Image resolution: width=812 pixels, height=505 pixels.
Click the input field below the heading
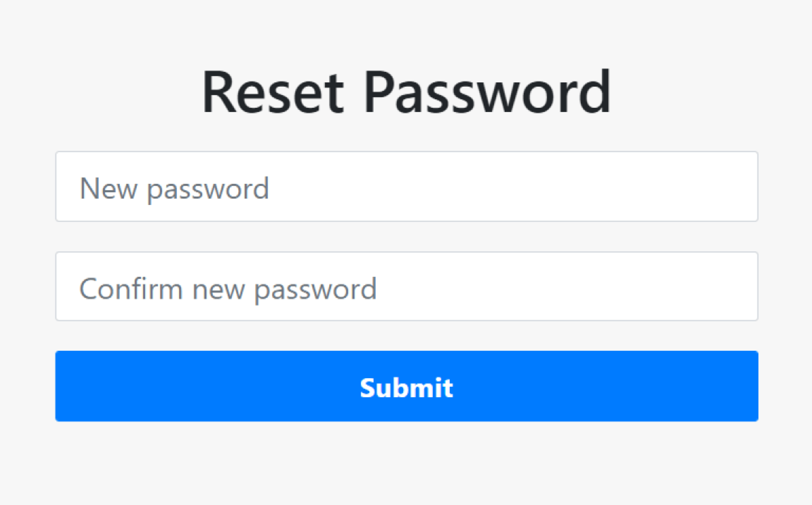pos(406,187)
